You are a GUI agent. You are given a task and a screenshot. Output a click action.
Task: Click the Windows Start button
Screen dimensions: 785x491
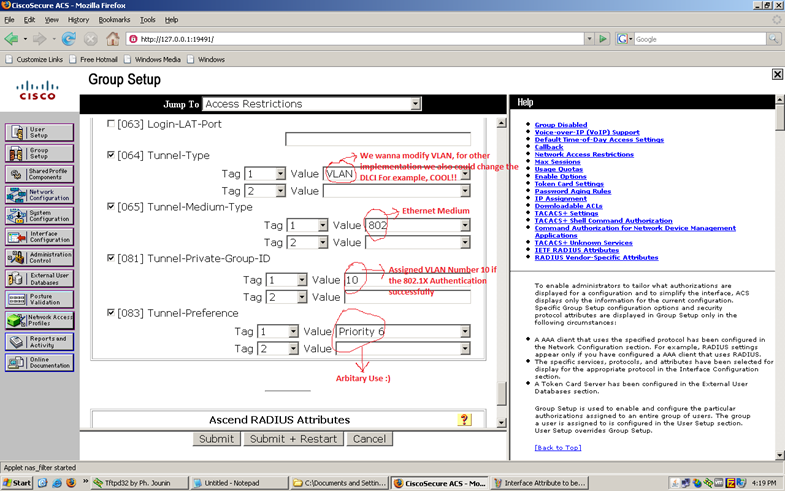point(17,483)
